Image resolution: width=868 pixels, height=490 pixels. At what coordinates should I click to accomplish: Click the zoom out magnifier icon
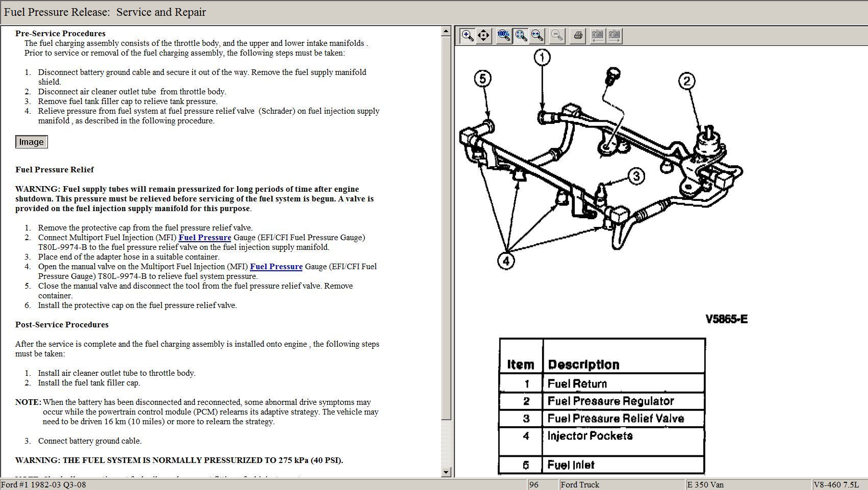tap(557, 36)
